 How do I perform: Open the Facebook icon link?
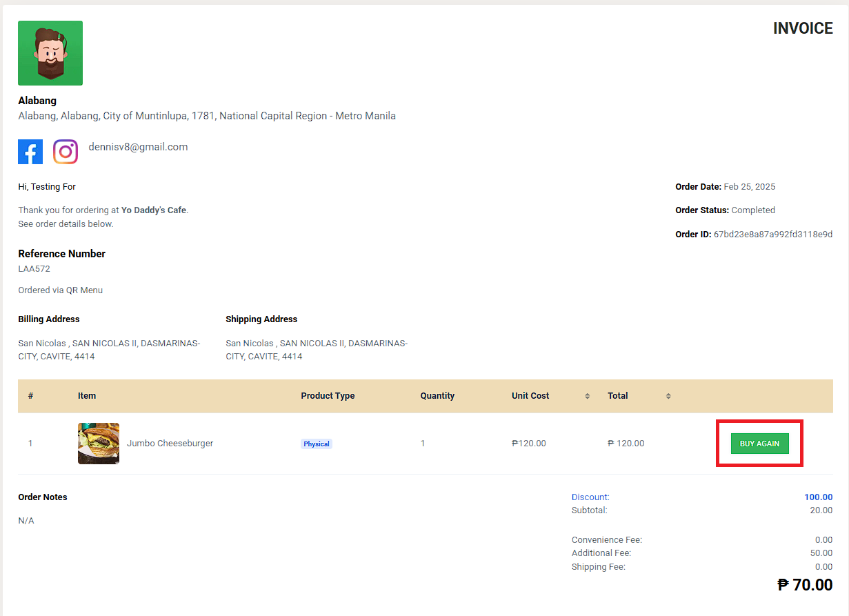coord(30,152)
